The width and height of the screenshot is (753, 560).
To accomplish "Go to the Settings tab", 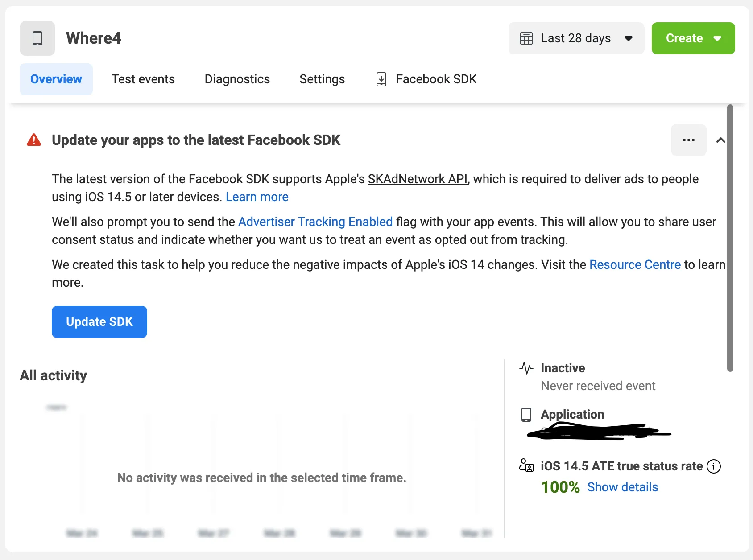I will pyautogui.click(x=322, y=79).
